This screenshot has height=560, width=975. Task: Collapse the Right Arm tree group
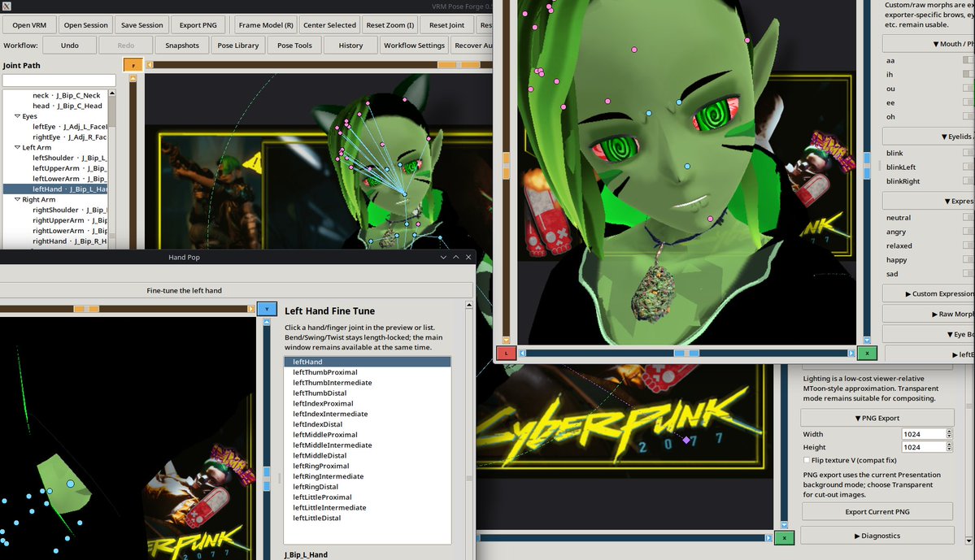coord(17,199)
